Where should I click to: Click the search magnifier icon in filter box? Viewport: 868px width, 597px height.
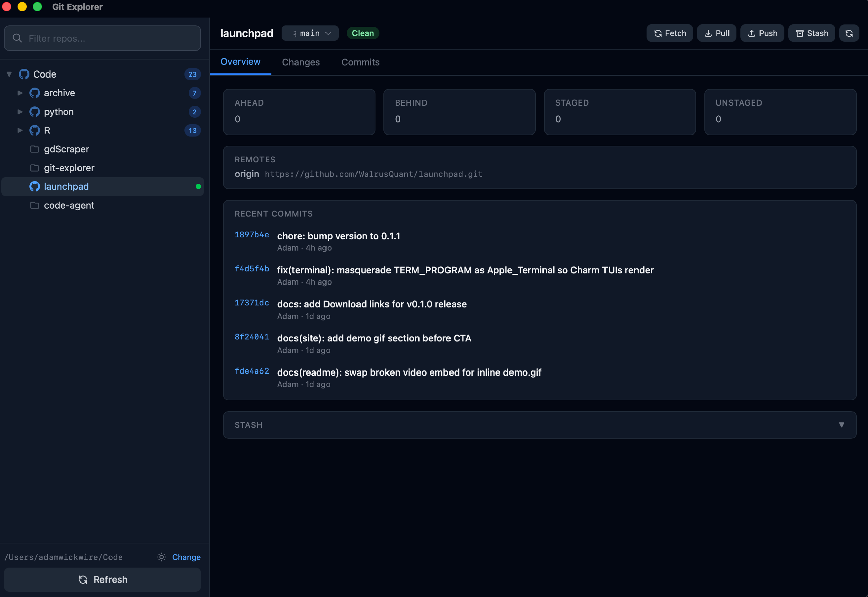click(x=17, y=38)
